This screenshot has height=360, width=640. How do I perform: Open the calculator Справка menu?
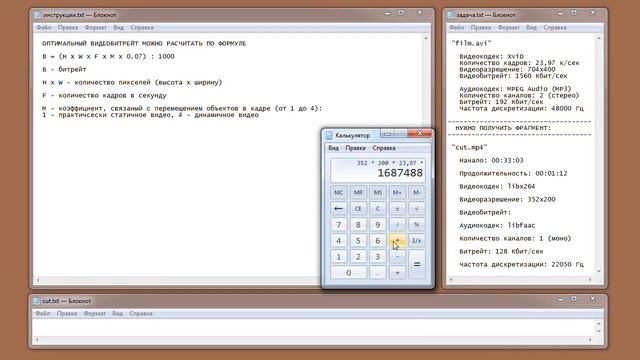(x=384, y=148)
